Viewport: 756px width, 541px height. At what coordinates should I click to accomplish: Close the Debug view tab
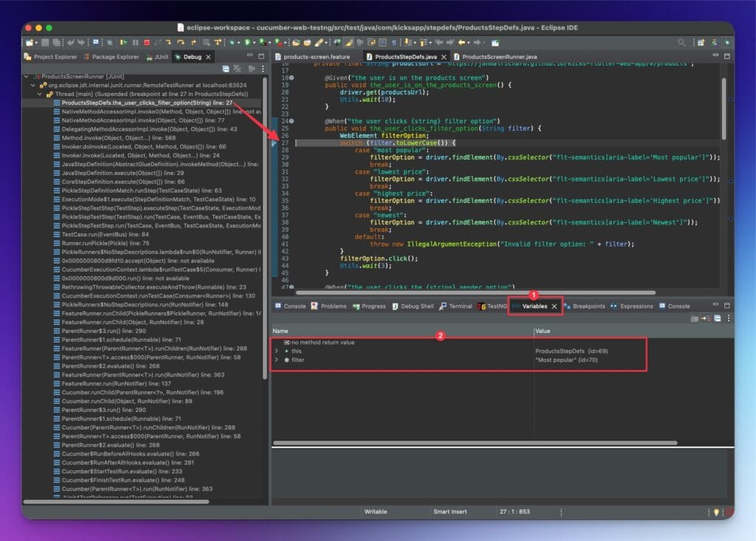click(x=208, y=57)
